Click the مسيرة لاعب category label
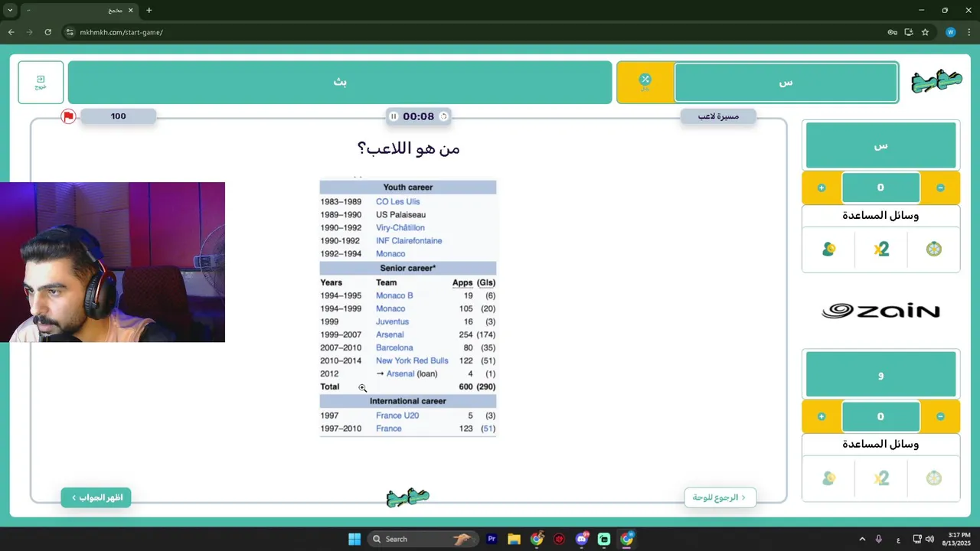 (718, 116)
